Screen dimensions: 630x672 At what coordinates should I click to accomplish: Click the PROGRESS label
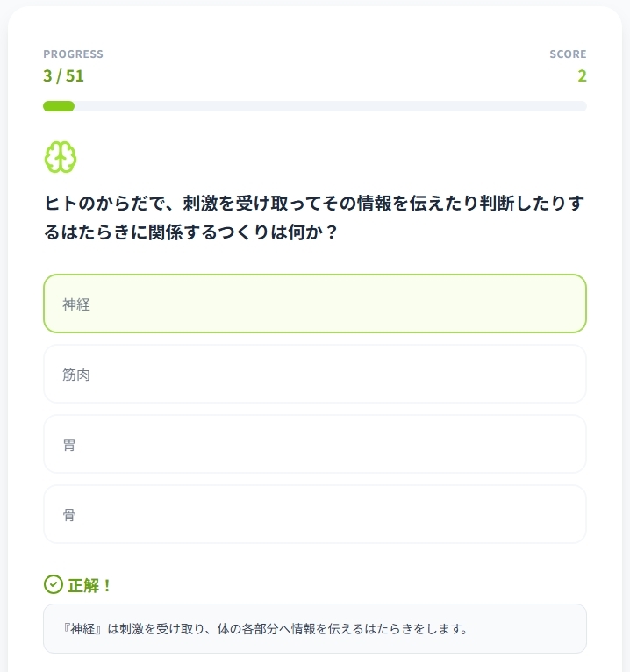[73, 54]
